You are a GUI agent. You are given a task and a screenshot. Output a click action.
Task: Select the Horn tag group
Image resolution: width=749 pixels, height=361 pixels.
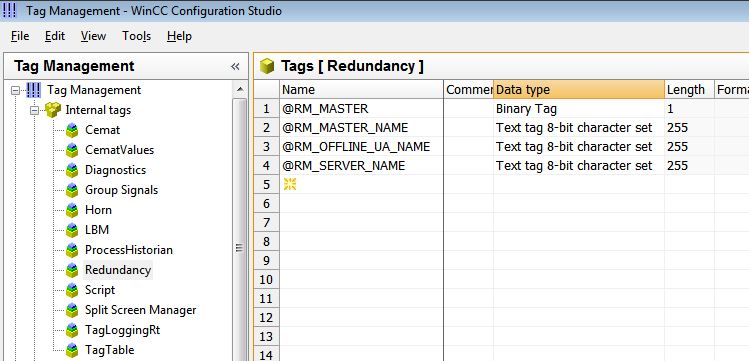coord(98,210)
